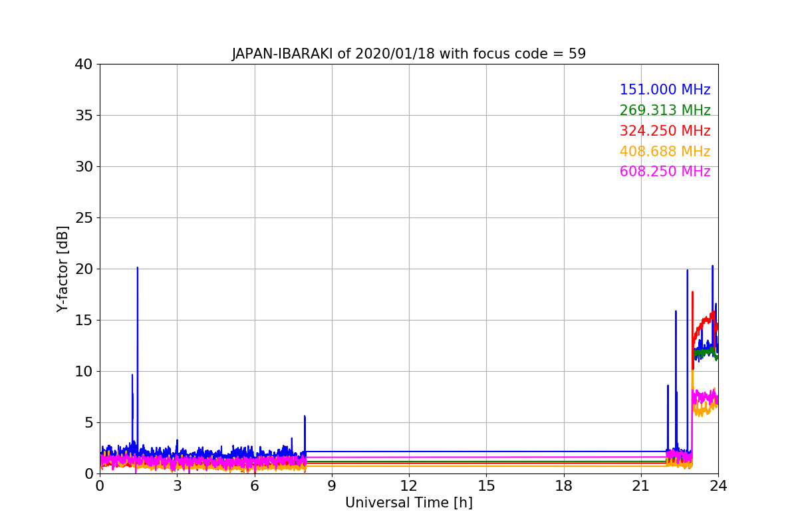Select the 269.313 MHz legend label
This screenshot has width=798, height=532.
[665, 110]
